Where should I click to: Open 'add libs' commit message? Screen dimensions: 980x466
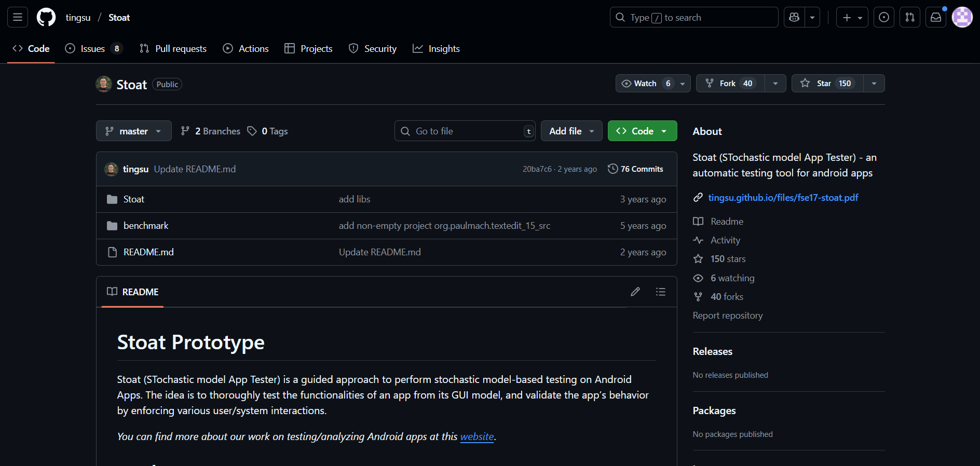[355, 199]
